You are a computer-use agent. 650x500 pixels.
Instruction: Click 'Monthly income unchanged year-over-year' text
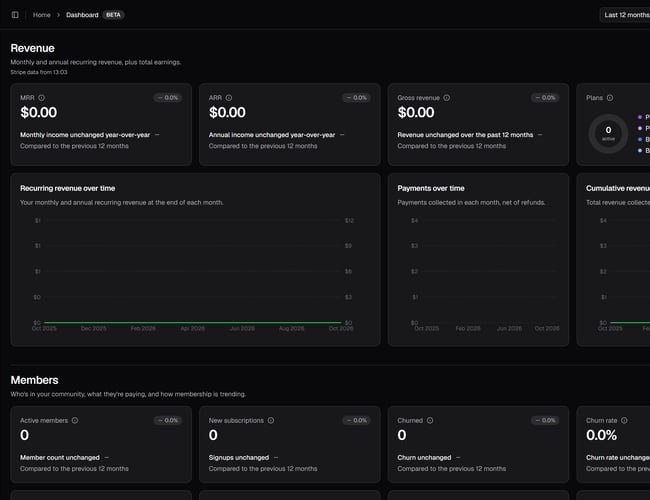[x=85, y=135]
